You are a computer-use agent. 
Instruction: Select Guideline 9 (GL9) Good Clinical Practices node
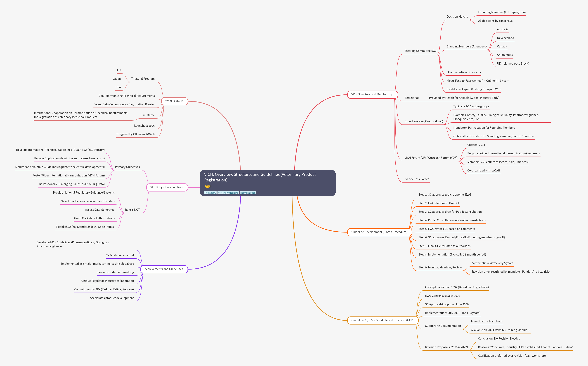382,320
